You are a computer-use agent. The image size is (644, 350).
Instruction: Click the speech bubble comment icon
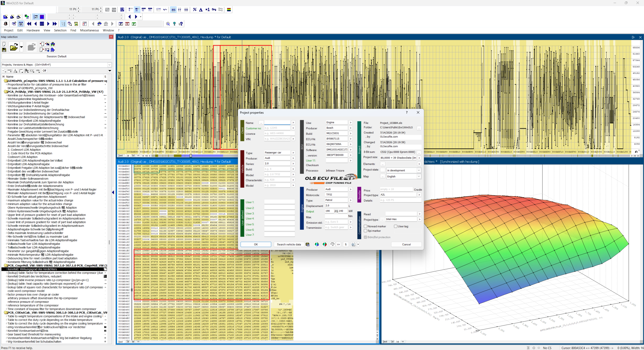[332, 244]
